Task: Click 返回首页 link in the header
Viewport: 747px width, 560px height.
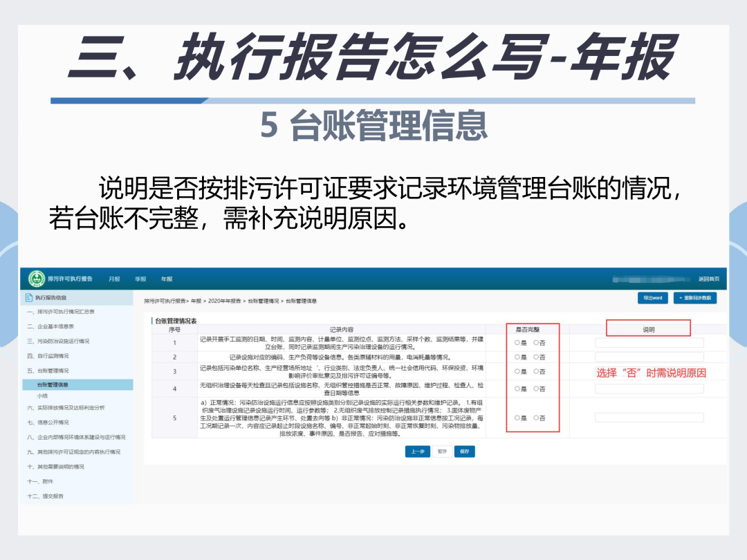Action: pos(708,279)
